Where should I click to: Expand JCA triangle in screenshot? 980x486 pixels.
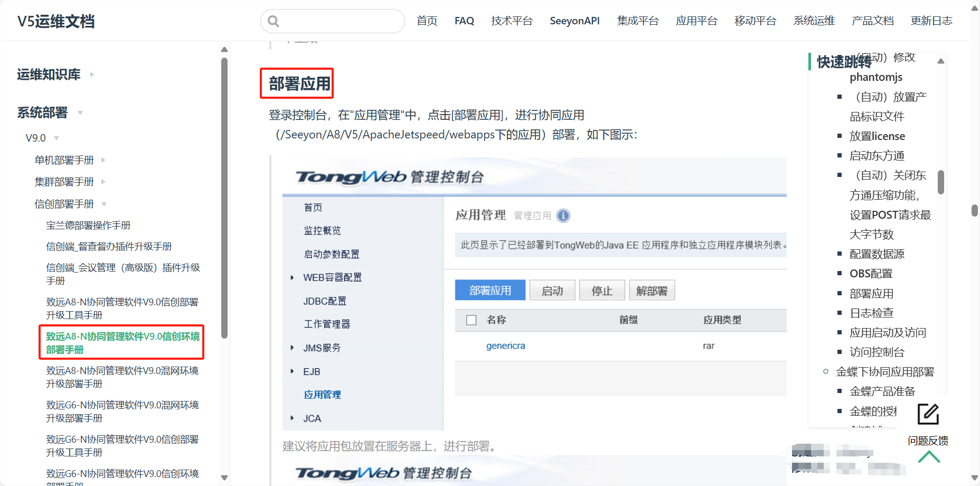pos(292,418)
